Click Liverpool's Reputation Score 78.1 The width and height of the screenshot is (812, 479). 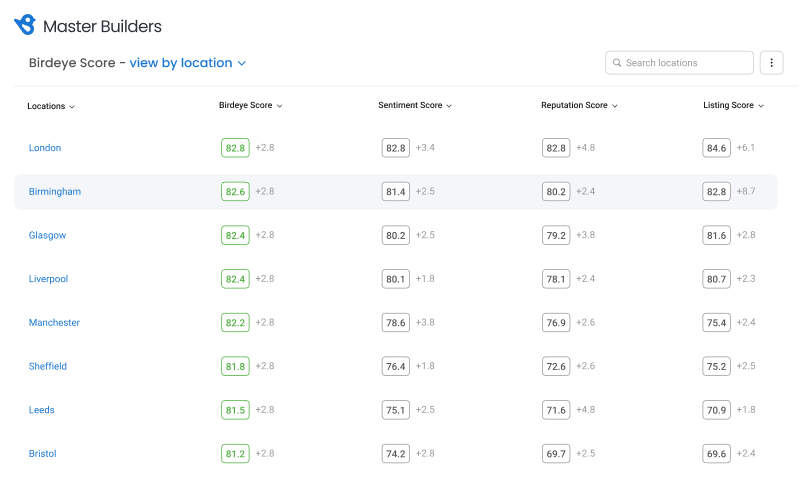click(x=556, y=279)
